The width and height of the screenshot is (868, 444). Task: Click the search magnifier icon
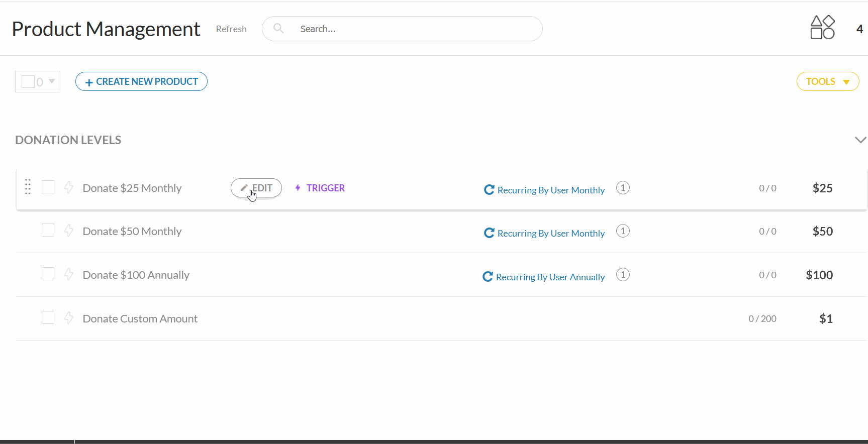pos(278,29)
